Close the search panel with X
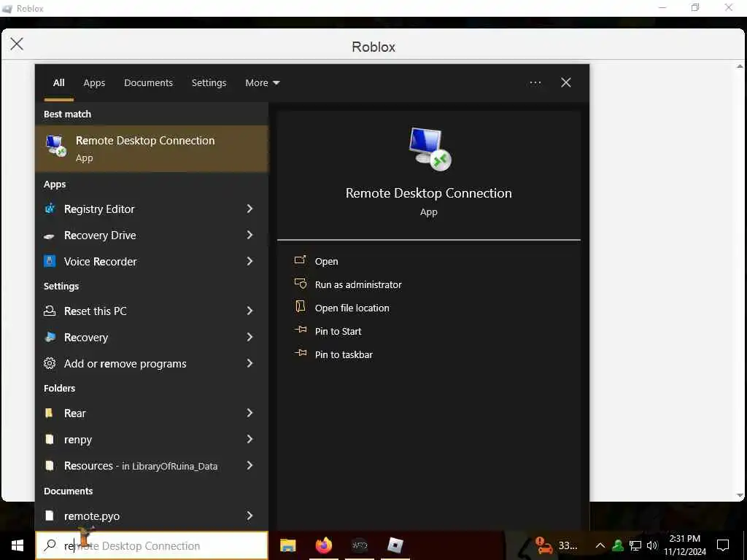This screenshot has width=747, height=560. [566, 83]
